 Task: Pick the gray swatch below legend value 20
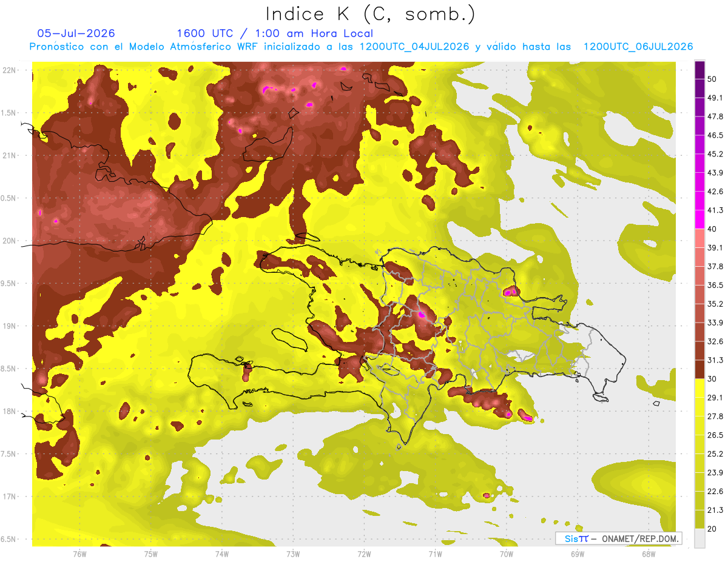[699, 538]
